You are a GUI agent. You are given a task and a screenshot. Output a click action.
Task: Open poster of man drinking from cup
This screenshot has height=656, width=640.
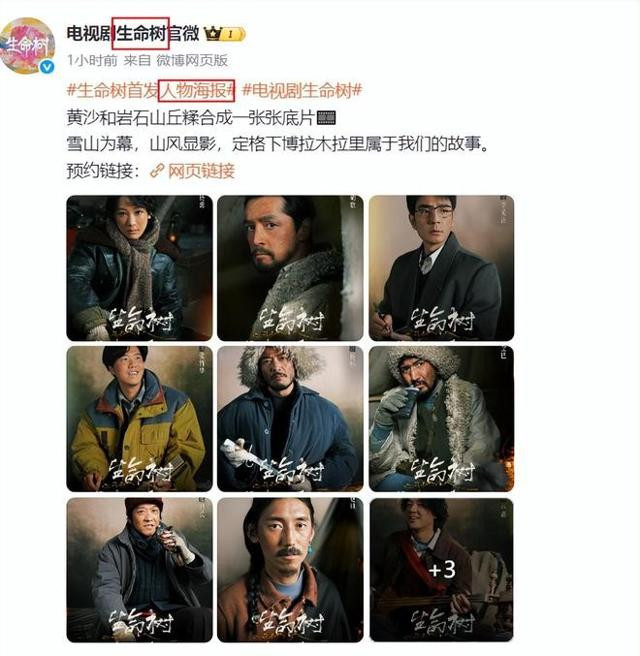pyautogui.click(x=441, y=419)
